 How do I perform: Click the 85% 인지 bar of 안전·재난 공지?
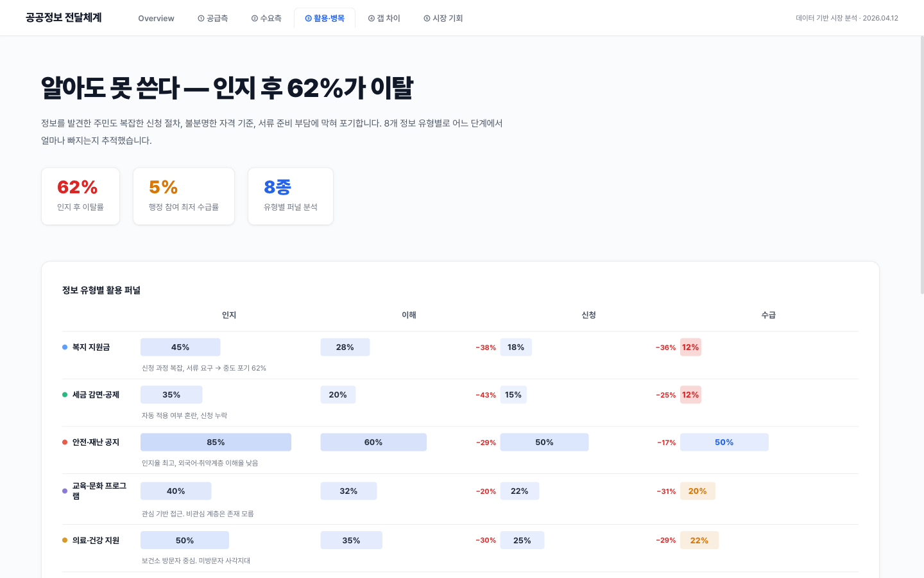(x=216, y=442)
